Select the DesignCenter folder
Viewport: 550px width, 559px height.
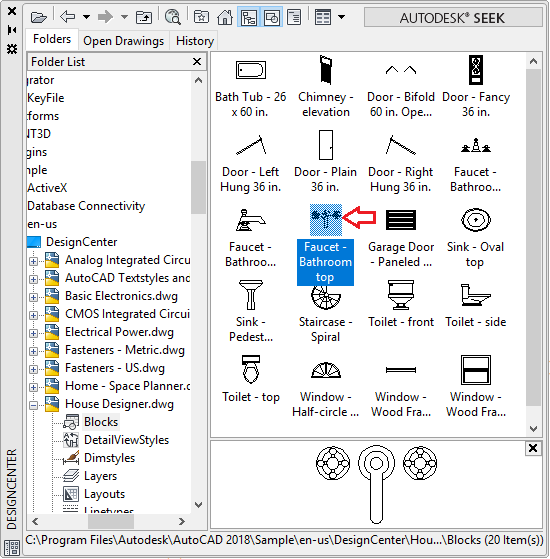click(81, 242)
